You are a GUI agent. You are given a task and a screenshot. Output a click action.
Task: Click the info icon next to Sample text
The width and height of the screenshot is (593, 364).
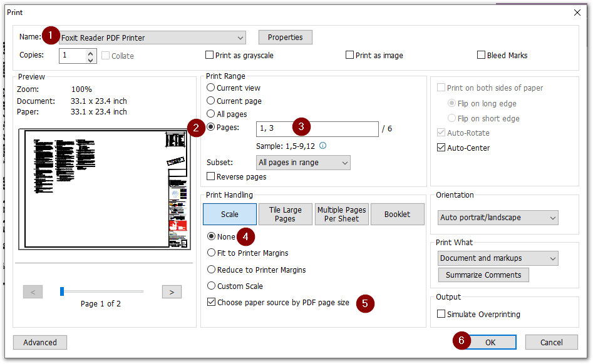pyautogui.click(x=323, y=146)
